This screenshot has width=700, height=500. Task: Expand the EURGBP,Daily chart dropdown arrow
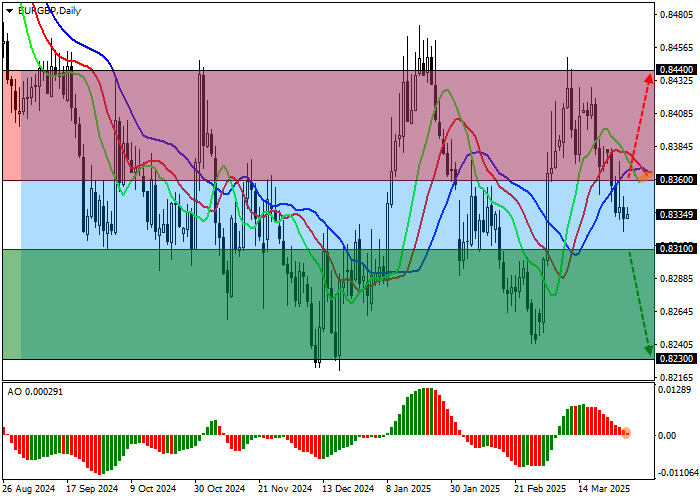pyautogui.click(x=9, y=10)
